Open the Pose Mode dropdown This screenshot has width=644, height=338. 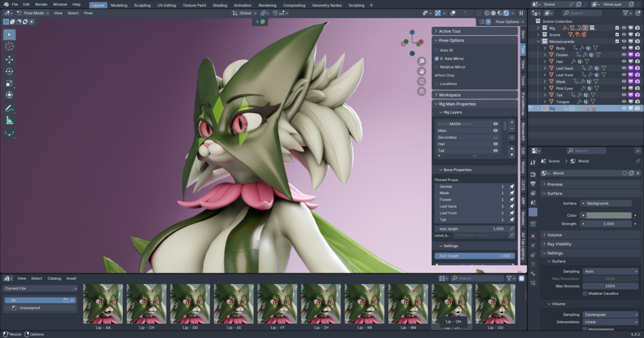tap(33, 13)
